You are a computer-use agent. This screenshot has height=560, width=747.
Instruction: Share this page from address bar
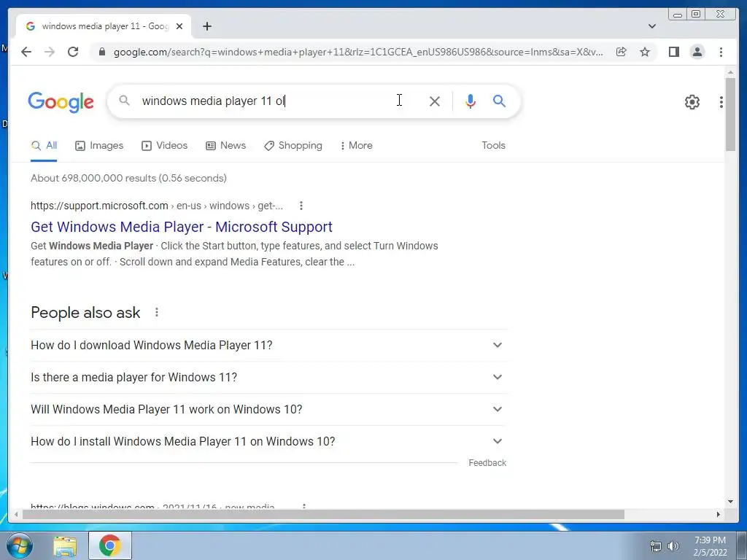[622, 52]
